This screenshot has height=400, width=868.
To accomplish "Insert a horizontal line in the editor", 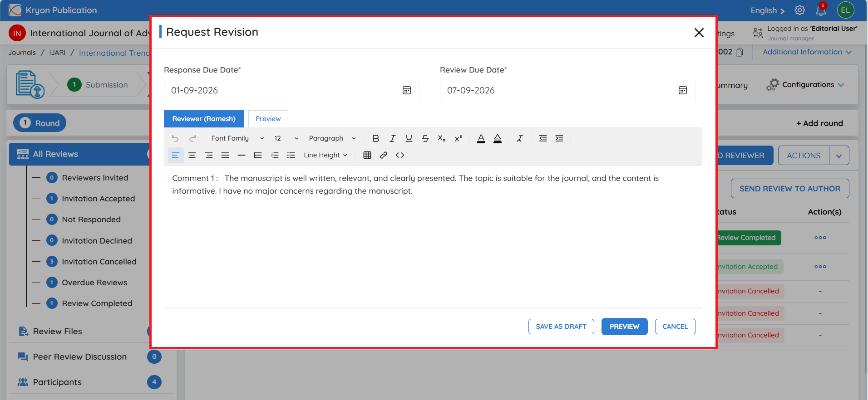I will click(242, 155).
